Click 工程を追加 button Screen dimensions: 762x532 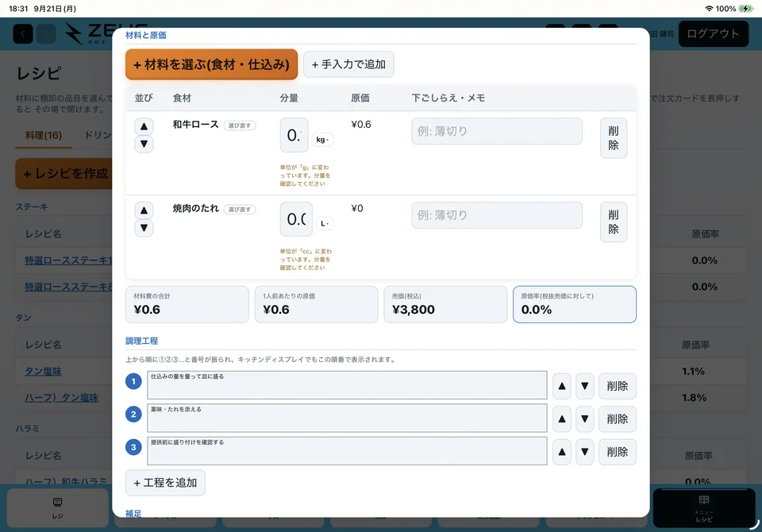click(x=165, y=483)
